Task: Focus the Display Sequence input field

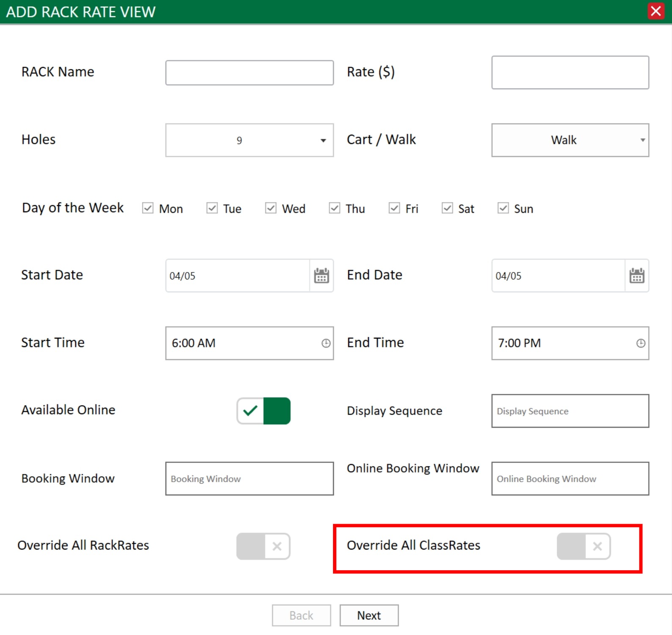Action: click(x=570, y=411)
